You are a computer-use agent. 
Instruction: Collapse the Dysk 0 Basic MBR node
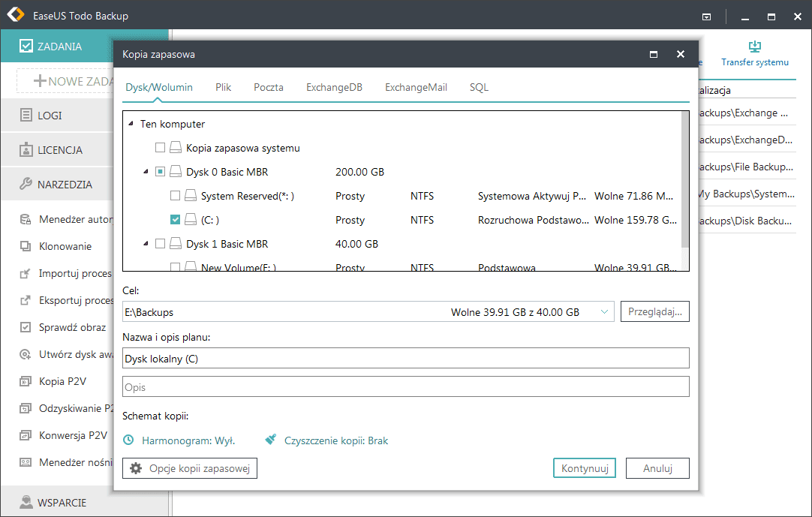(x=146, y=172)
